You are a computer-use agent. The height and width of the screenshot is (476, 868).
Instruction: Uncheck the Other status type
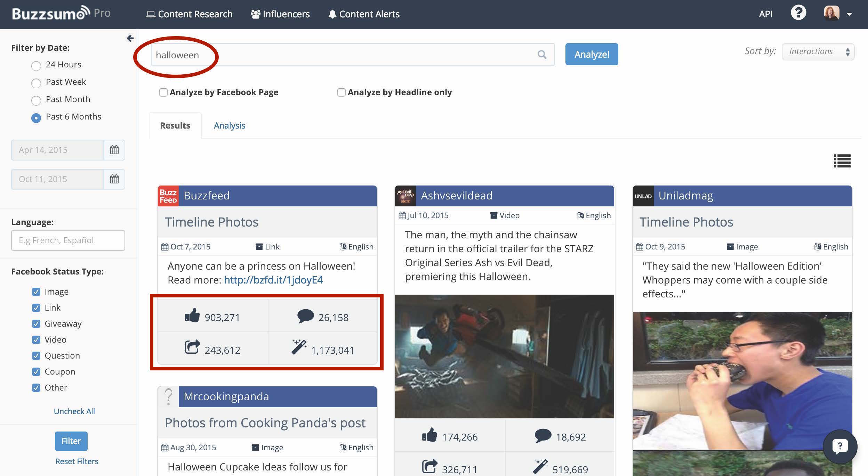click(36, 388)
